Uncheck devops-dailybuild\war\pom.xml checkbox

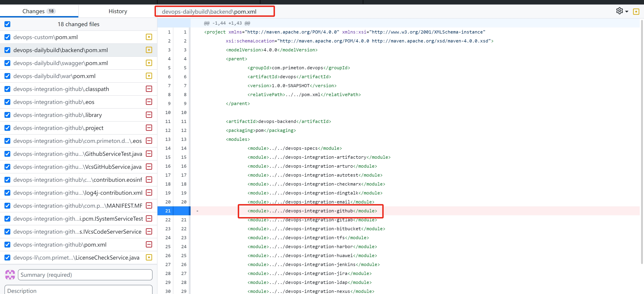(8, 76)
